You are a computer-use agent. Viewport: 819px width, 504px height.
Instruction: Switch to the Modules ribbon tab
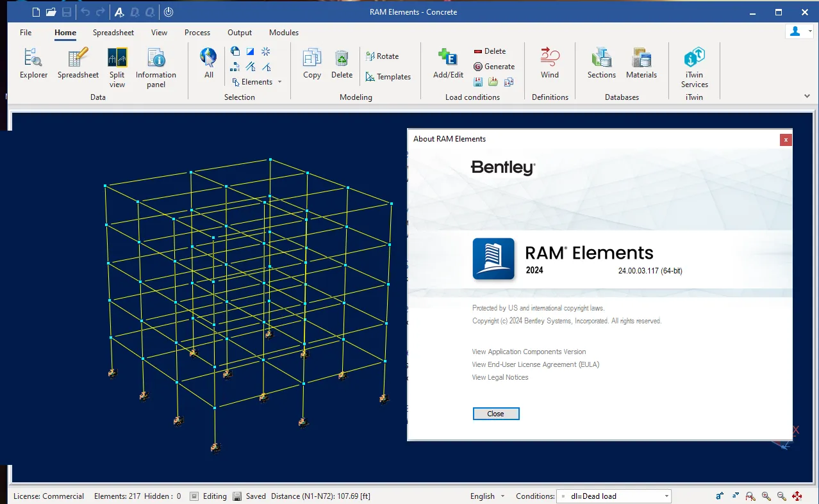point(284,33)
